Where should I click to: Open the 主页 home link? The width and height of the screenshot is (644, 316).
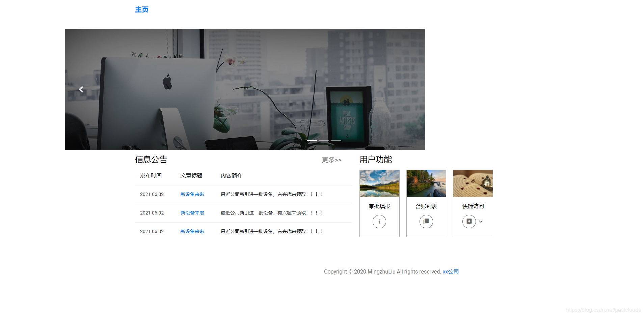click(x=142, y=9)
